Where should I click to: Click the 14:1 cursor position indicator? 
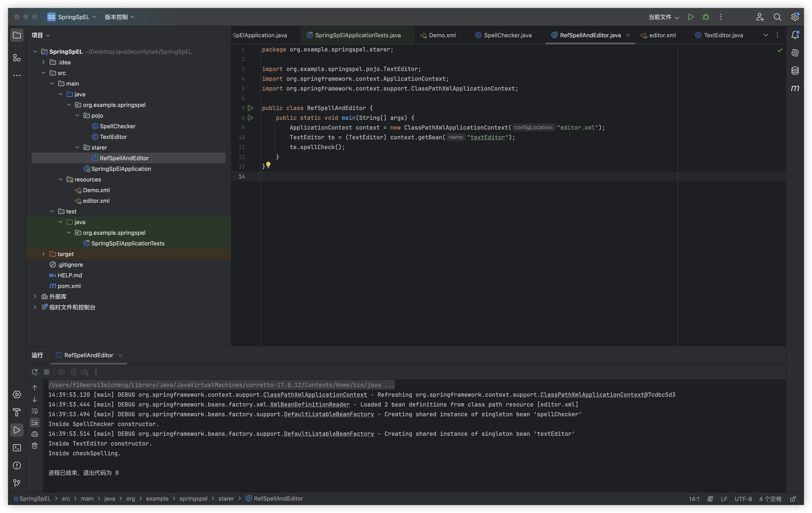pyautogui.click(x=694, y=499)
